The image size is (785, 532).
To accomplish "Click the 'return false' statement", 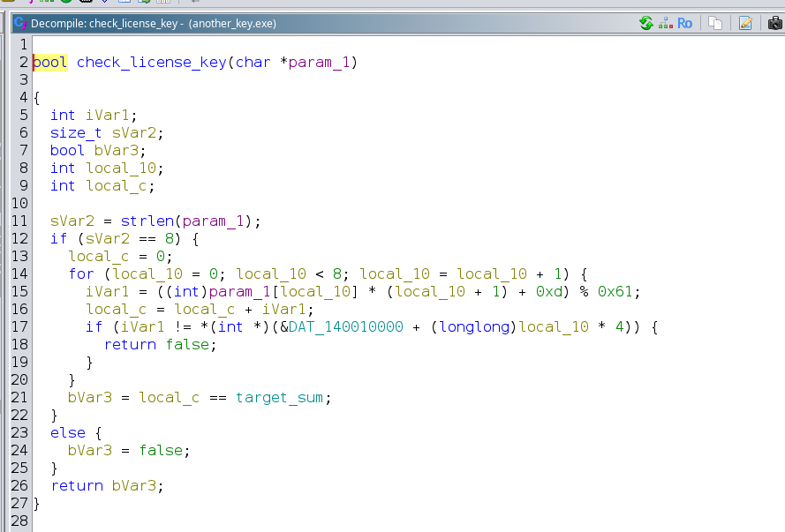I will [x=160, y=344].
